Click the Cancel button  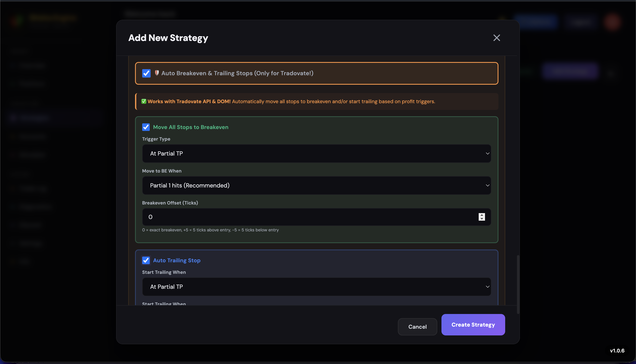point(417,327)
